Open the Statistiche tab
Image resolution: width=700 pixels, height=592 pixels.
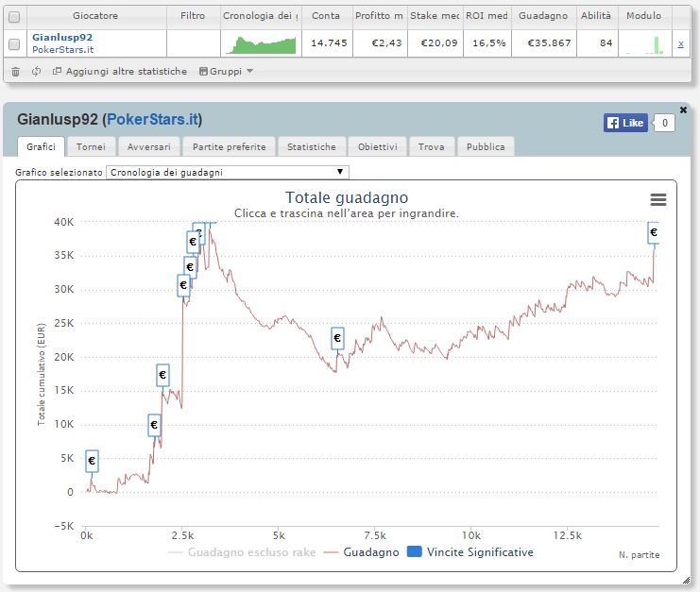pyautogui.click(x=312, y=146)
